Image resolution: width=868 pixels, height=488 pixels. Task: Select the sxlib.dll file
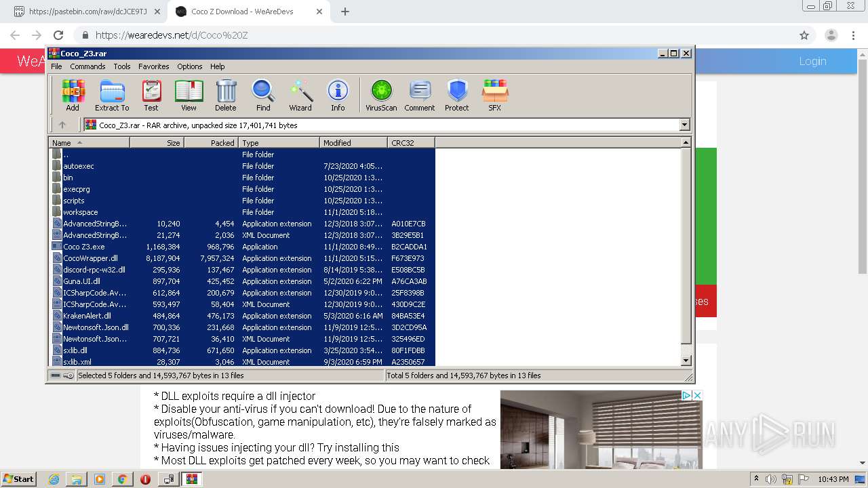pyautogui.click(x=242, y=350)
